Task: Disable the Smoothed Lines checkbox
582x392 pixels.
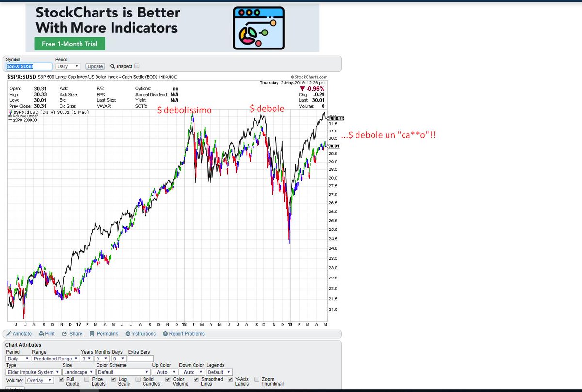Action: pyautogui.click(x=196, y=380)
